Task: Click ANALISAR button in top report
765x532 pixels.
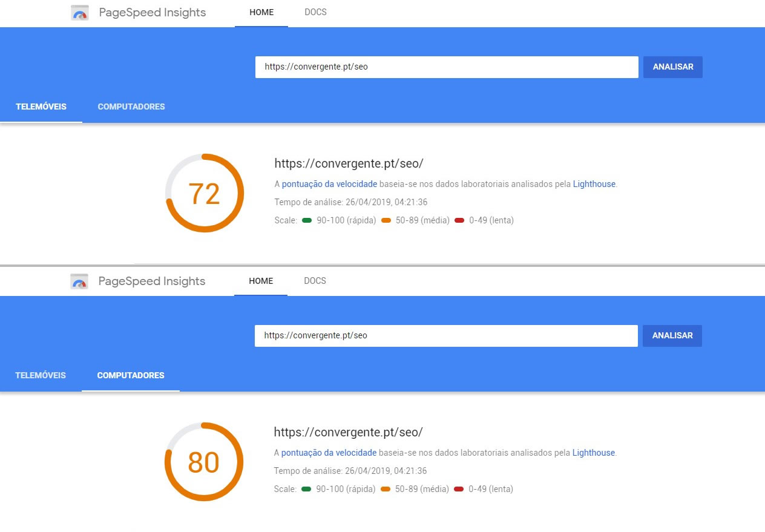Action: tap(673, 67)
